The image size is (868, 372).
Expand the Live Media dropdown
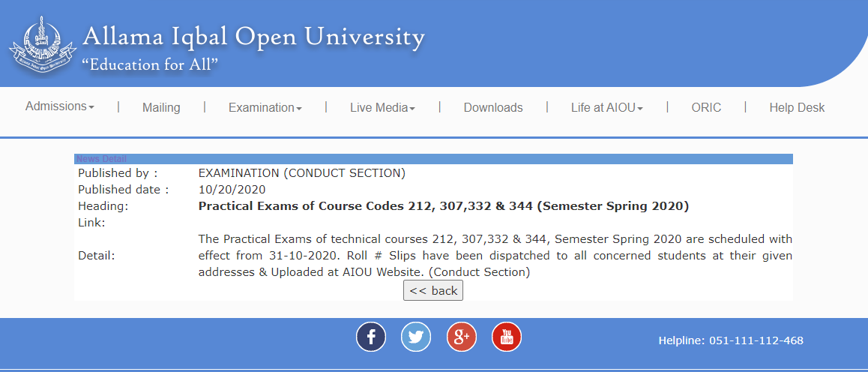[x=382, y=108]
